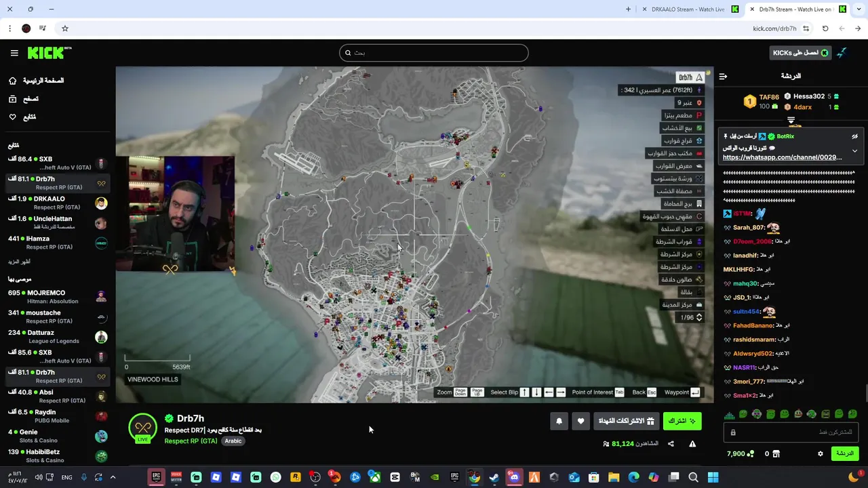
Task: Open recommended channel Datturaz
Action: tap(58, 337)
